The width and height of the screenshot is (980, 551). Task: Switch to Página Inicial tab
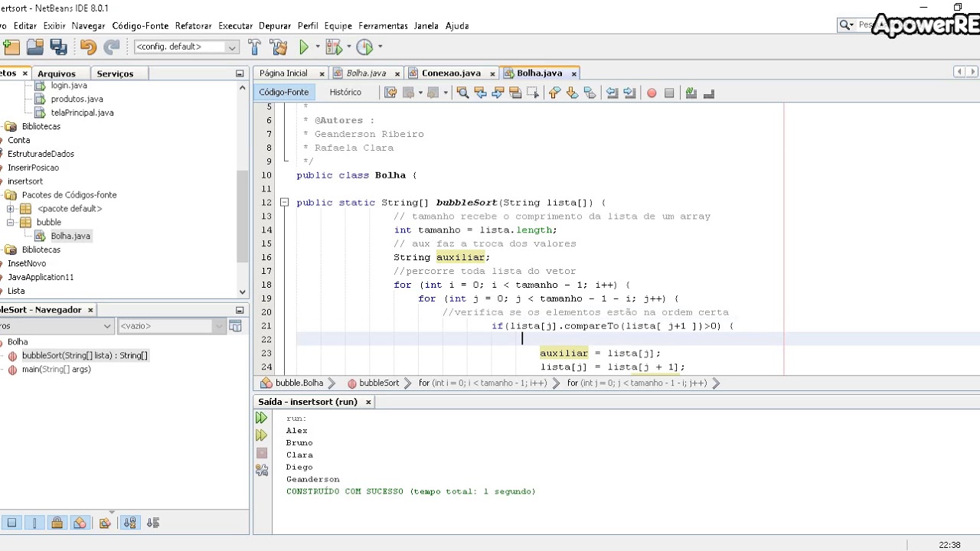point(283,73)
